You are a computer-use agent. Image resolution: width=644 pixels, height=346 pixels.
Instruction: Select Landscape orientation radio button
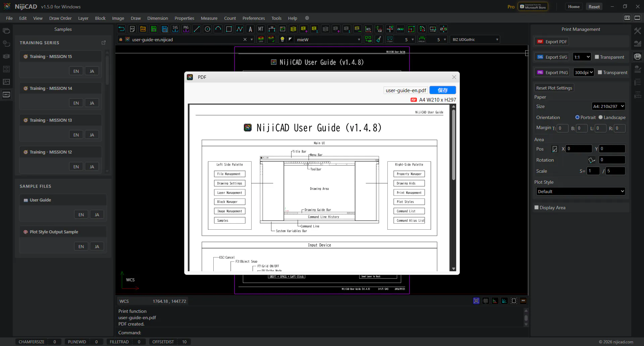600,117
